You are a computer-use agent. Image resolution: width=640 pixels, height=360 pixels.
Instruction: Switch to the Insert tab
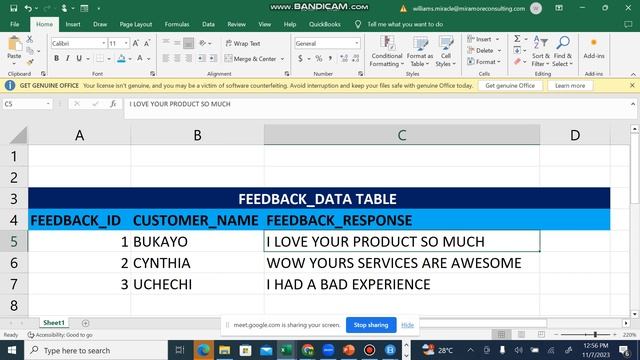pyautogui.click(x=73, y=24)
